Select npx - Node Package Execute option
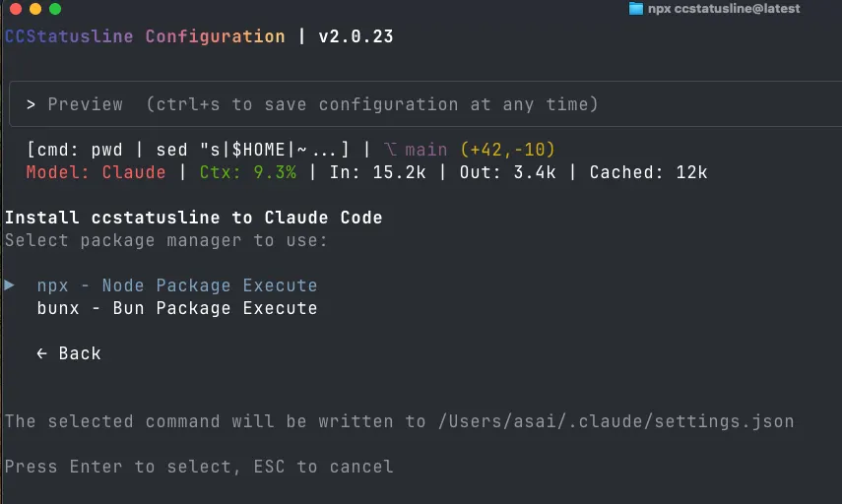 [x=177, y=285]
